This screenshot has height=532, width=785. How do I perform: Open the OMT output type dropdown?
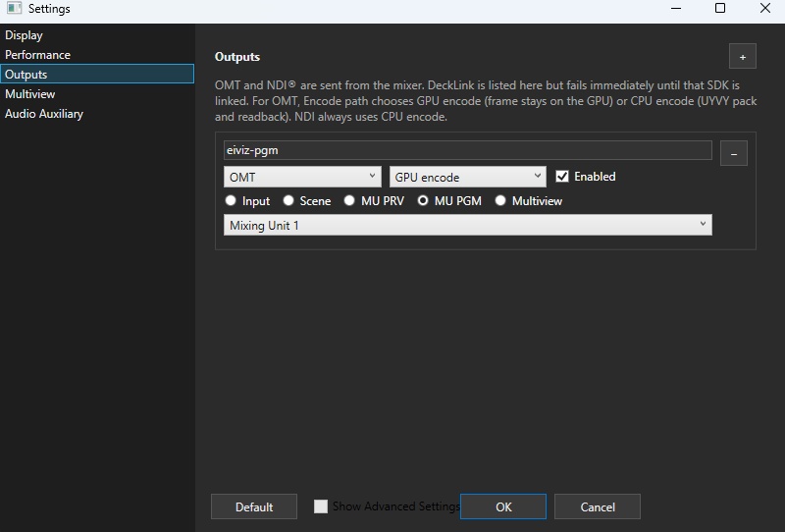302,177
